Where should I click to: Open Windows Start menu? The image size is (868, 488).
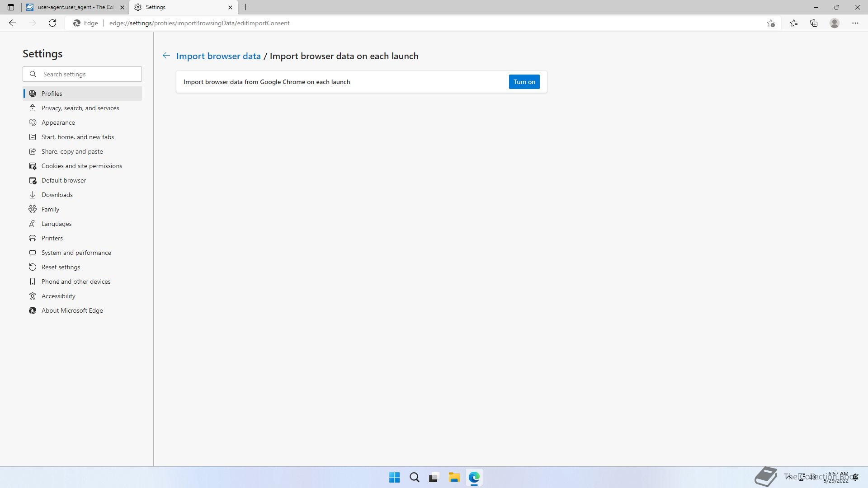394,477
